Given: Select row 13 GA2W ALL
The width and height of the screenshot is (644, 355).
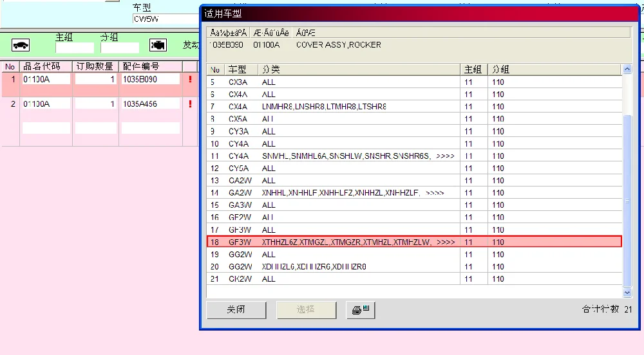Looking at the screenshot, I should tap(414, 180).
